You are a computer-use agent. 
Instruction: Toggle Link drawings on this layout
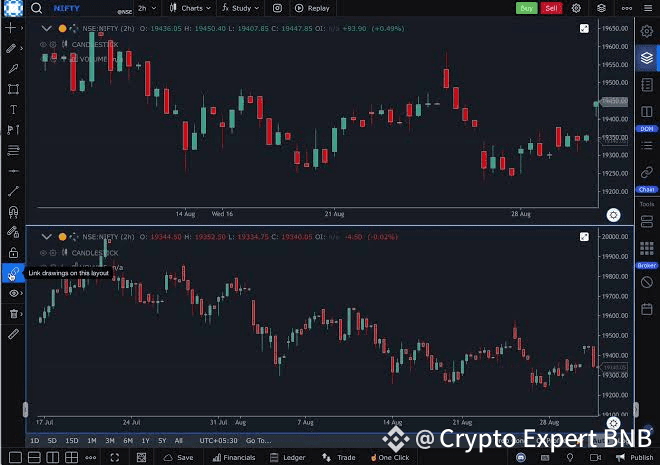click(13, 273)
